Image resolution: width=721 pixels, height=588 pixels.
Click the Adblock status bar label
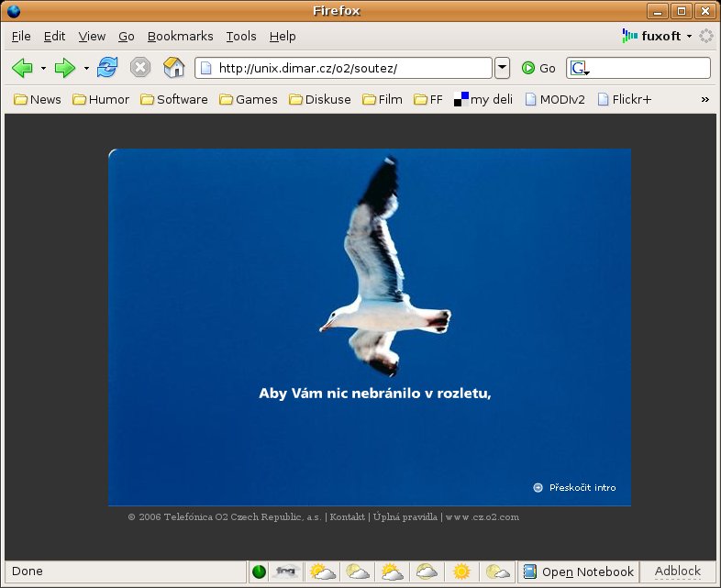click(678, 571)
